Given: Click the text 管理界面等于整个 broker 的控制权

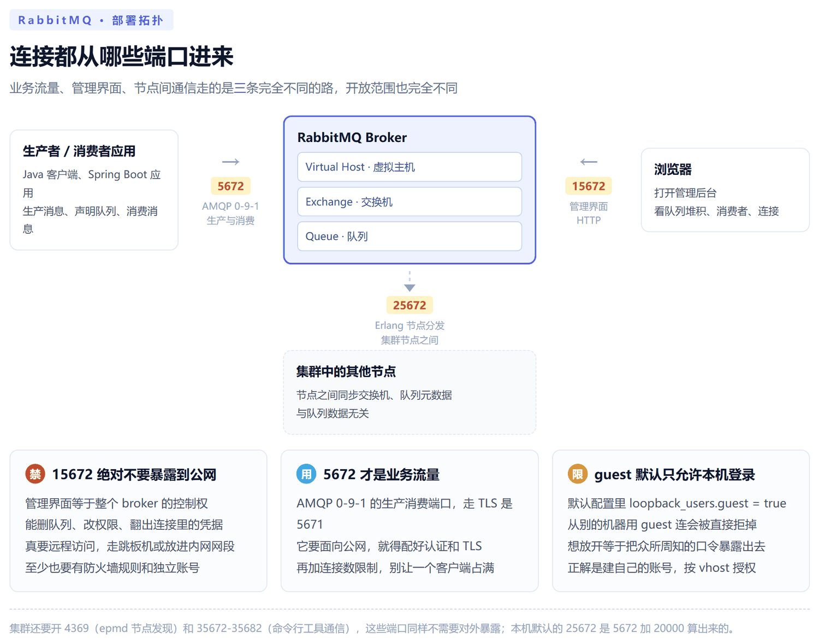Looking at the screenshot, I should point(117,503).
